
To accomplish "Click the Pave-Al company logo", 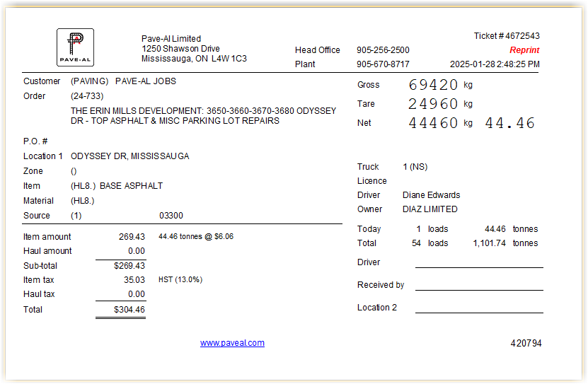I will 75,47.
